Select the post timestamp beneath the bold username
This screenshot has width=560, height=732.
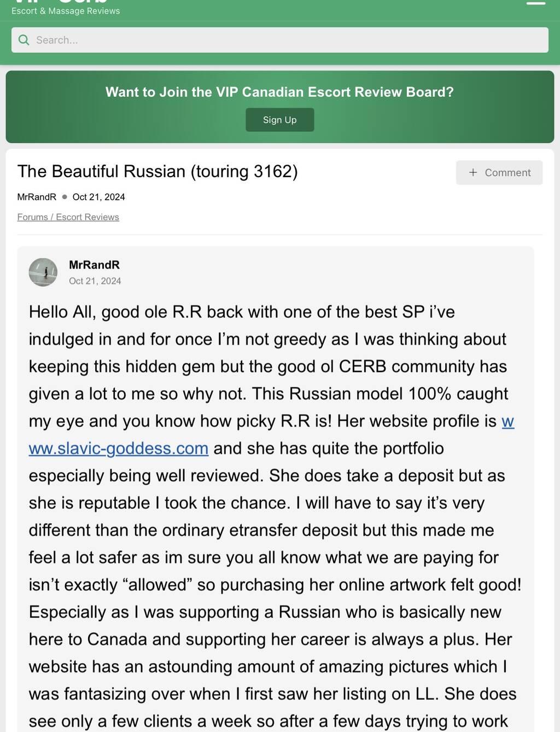click(x=95, y=281)
